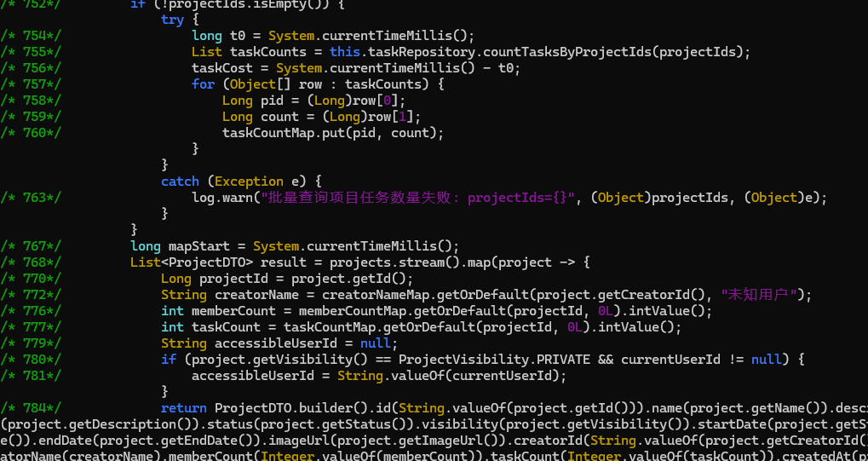Click the try keyword
The width and height of the screenshot is (868, 461).
tap(172, 20)
